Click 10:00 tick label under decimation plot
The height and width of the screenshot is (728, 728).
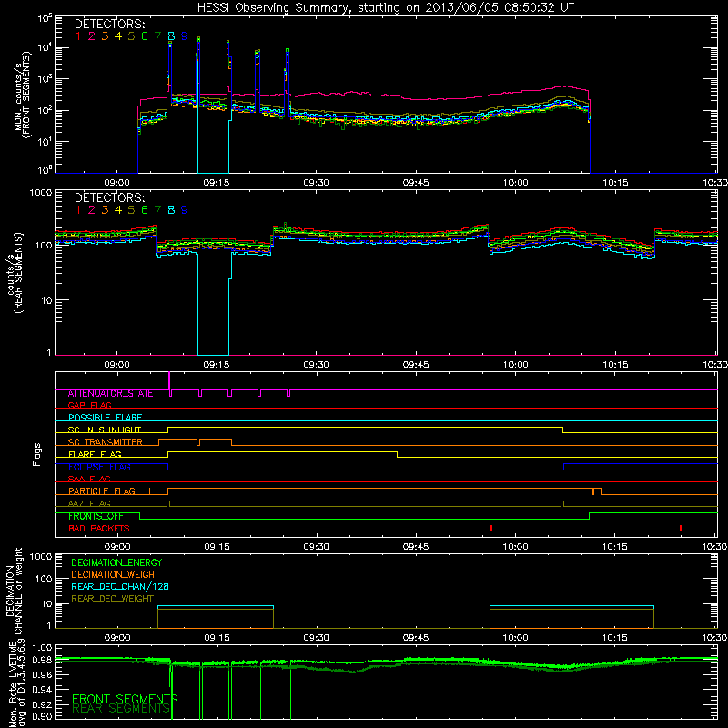click(x=515, y=638)
